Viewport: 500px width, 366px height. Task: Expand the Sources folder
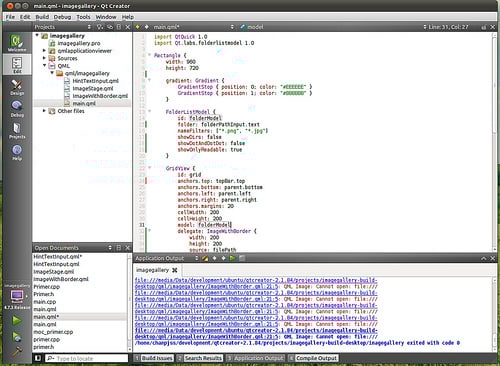click(x=44, y=58)
